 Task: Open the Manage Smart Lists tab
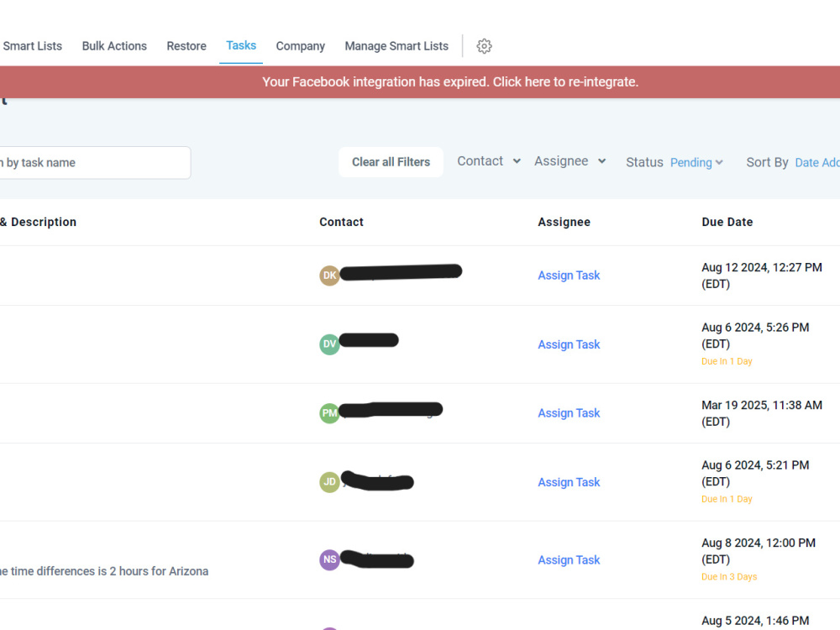396,46
